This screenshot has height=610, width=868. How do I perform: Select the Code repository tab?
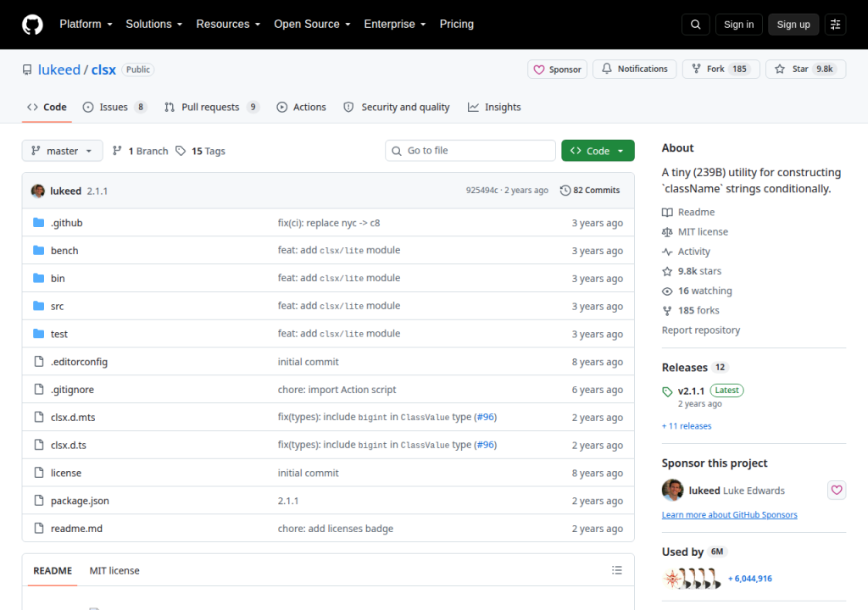pos(47,108)
